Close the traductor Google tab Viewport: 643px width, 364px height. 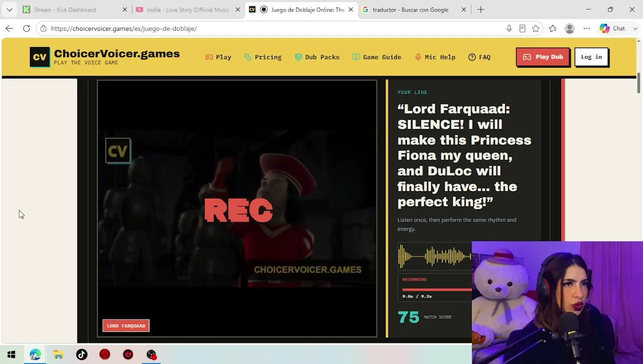coord(464,10)
